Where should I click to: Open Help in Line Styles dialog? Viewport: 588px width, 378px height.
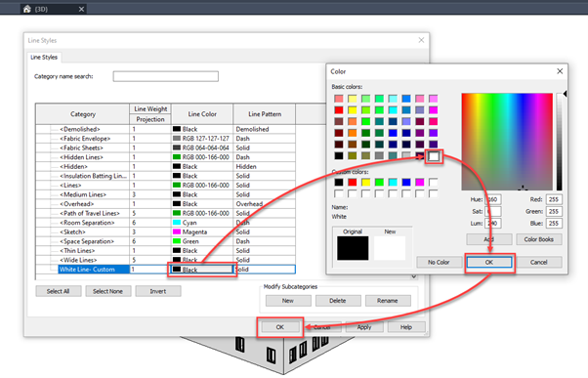coord(406,327)
